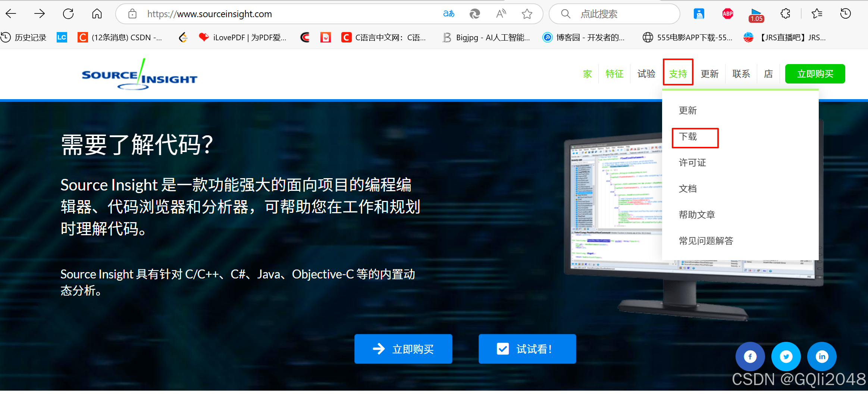Click the blue 立即购买 hero button
This screenshot has width=868, height=394.
[x=403, y=349]
